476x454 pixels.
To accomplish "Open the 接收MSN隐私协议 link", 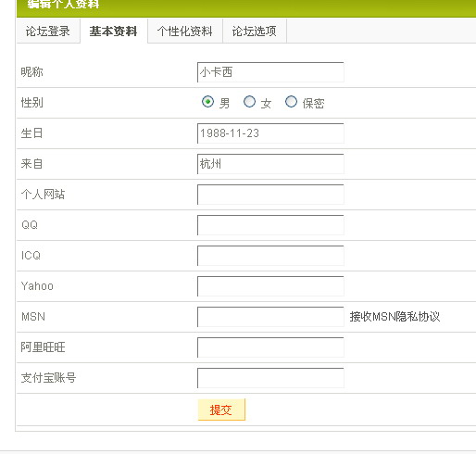I will click(395, 317).
